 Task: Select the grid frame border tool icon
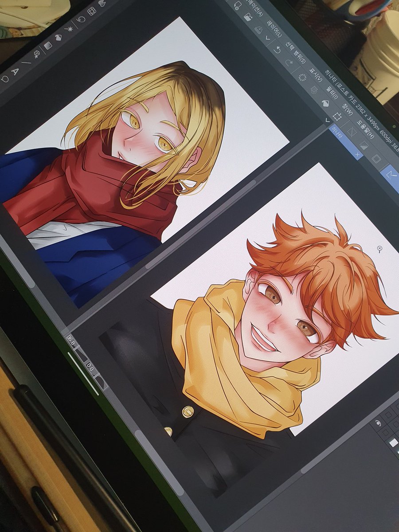92,11
